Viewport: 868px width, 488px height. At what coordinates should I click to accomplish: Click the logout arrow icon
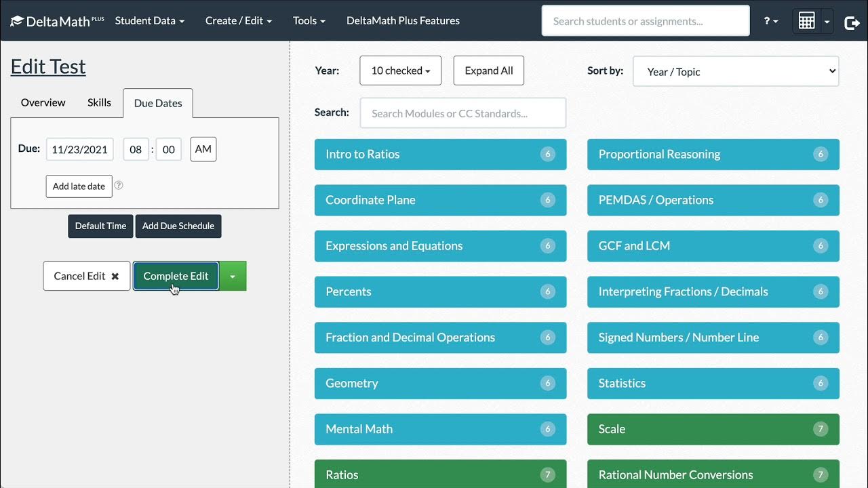(x=852, y=22)
